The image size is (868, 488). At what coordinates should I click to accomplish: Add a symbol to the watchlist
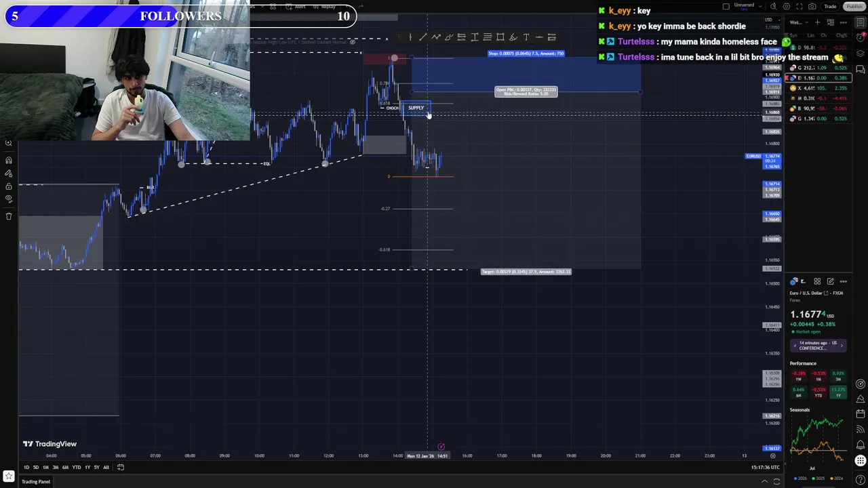817,22
